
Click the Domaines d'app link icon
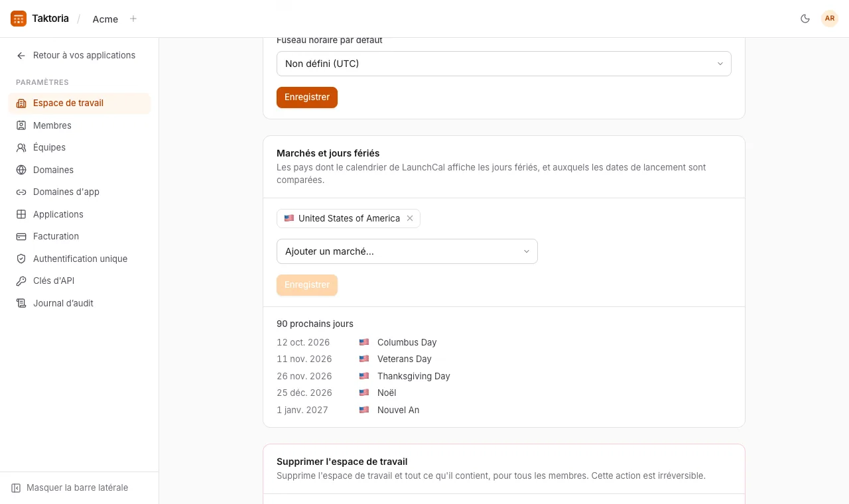click(x=21, y=192)
